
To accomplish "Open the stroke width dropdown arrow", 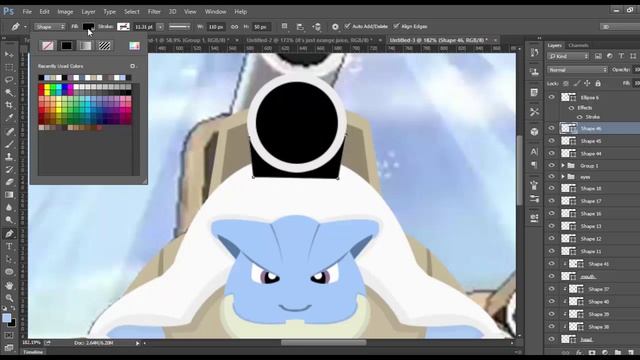I will pos(160,27).
